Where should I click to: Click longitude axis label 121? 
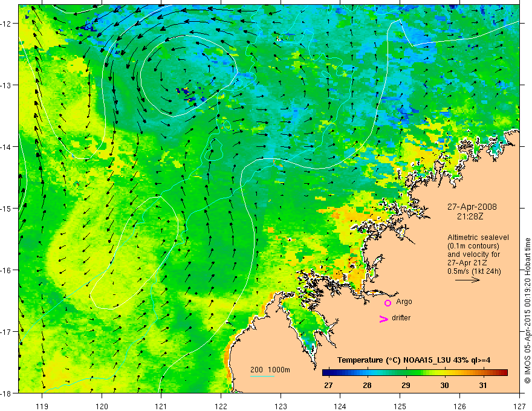161,406
